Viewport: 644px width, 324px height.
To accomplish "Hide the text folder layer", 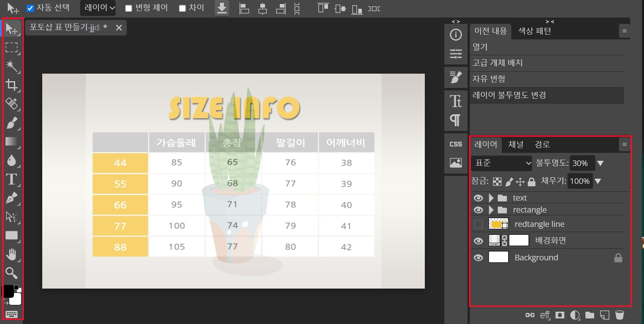I will click(478, 198).
